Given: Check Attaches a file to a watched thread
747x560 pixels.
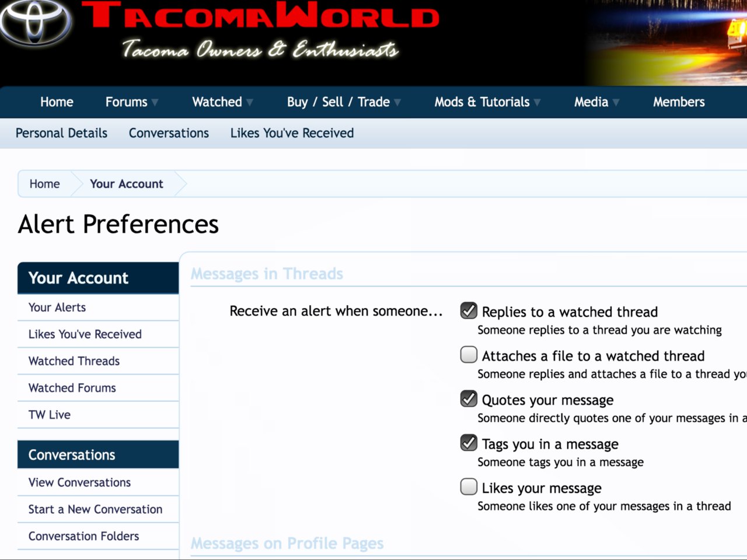Looking at the screenshot, I should click(469, 355).
